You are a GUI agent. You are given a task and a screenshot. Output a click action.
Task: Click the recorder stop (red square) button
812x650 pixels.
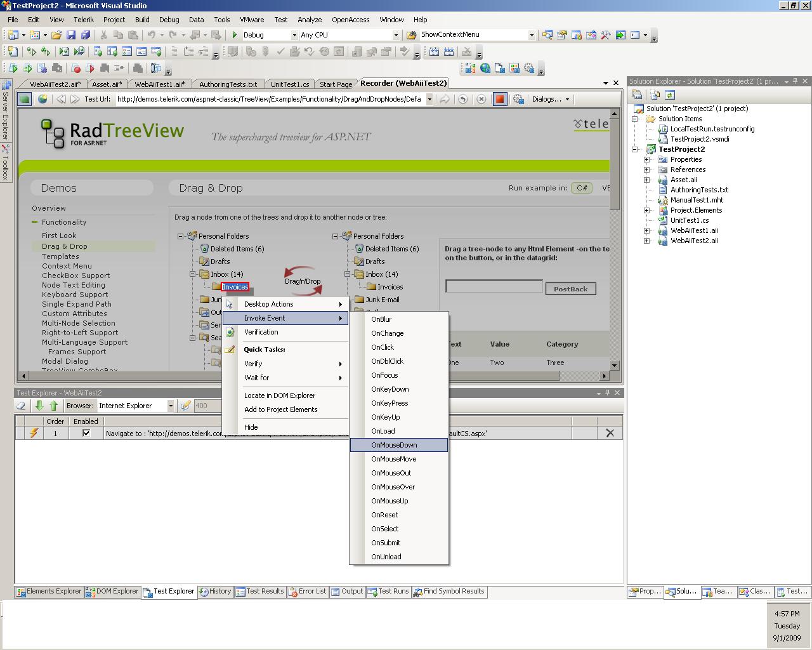coord(500,99)
